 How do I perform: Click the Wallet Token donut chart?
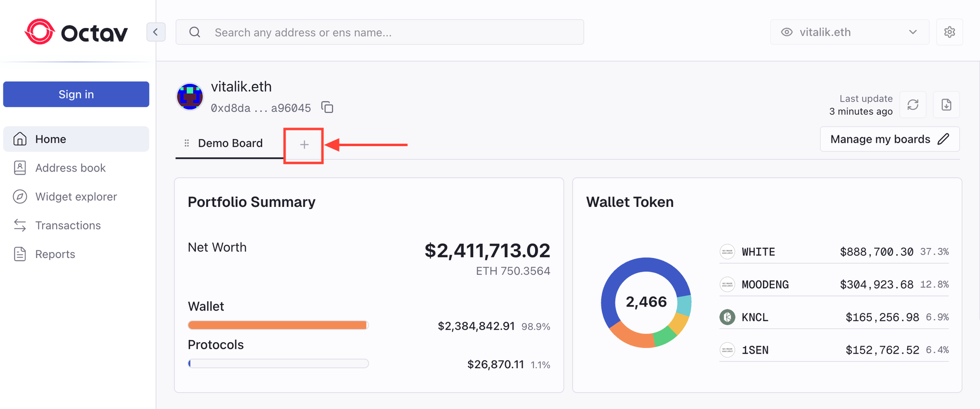click(646, 303)
